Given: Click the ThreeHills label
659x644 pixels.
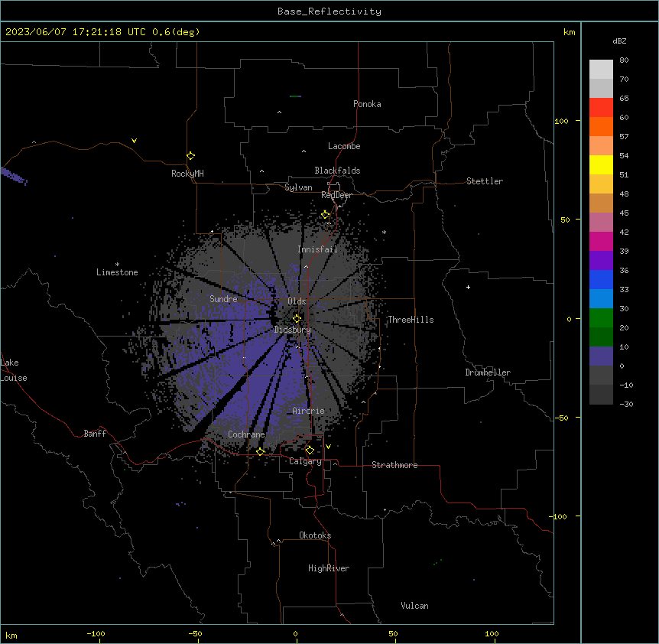Looking at the screenshot, I should (x=411, y=320).
